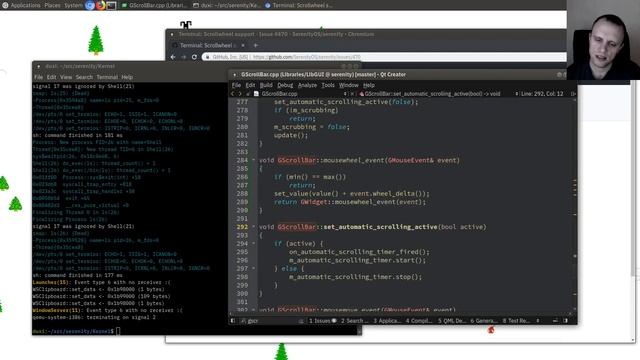Collapse set_automatic_scrolling_active function at line 292
640x360 pixels.
coord(253,227)
